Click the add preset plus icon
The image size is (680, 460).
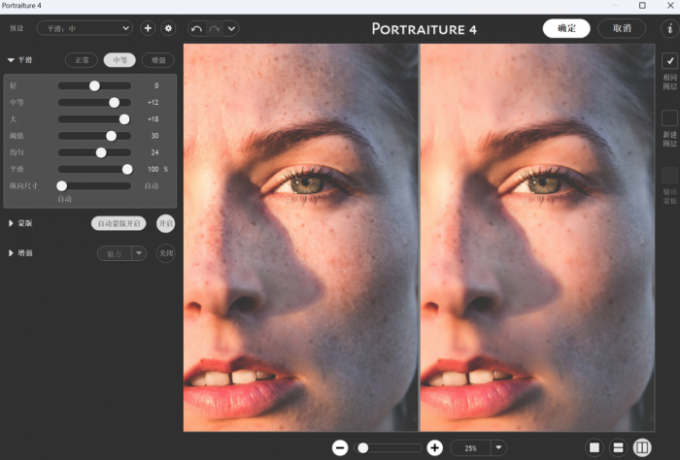tap(148, 29)
